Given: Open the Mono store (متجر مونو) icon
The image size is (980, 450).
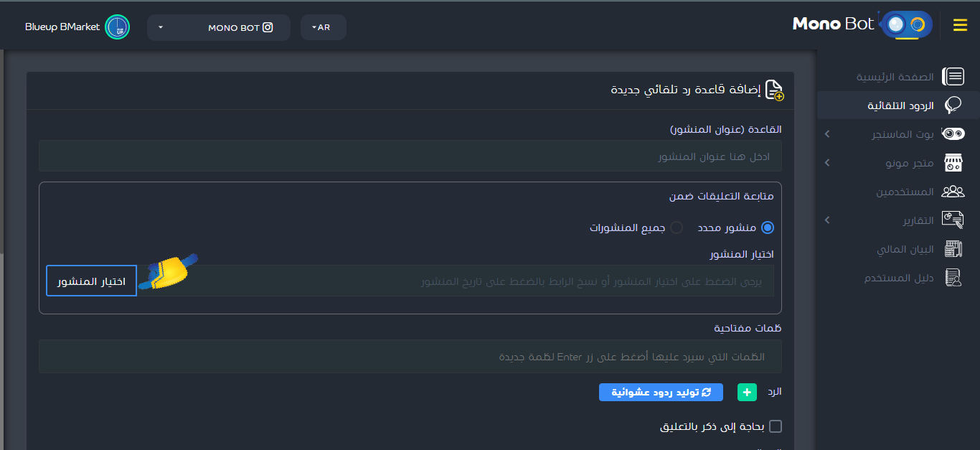Looking at the screenshot, I should point(953,162).
